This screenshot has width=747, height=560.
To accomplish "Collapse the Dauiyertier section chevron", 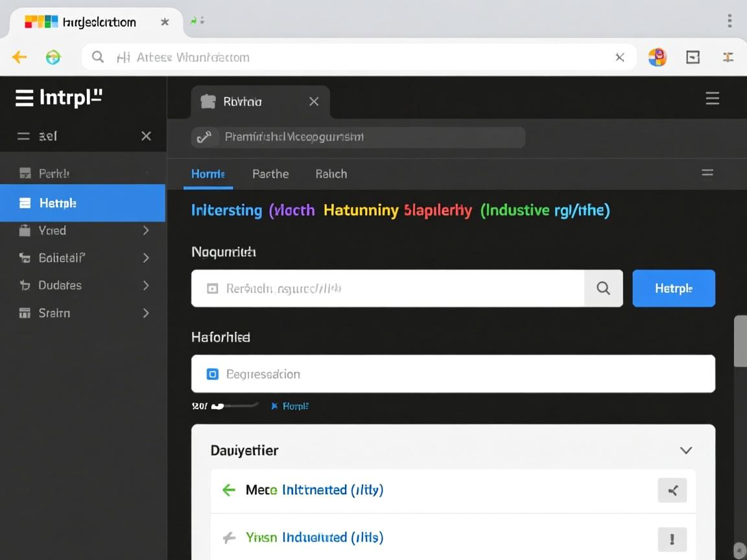I will click(x=685, y=450).
